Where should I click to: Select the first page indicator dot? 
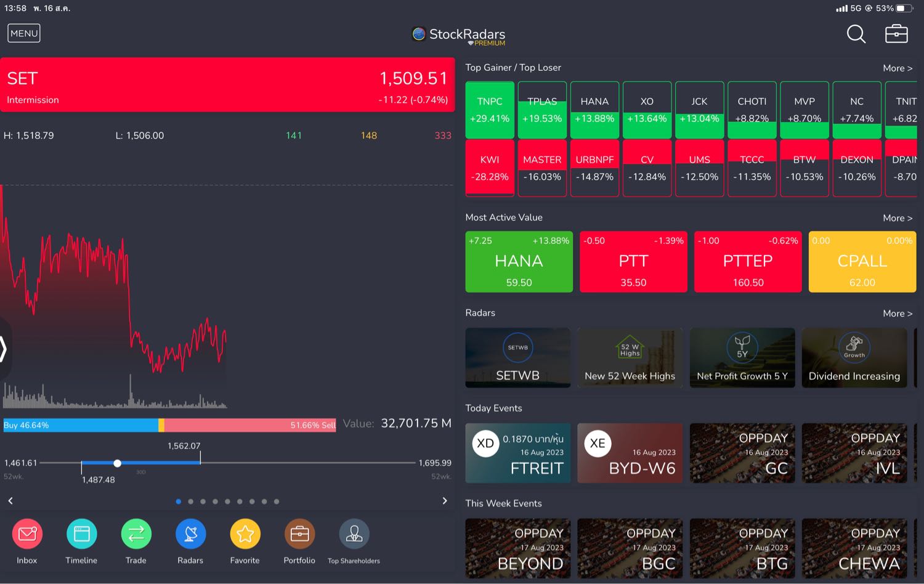point(179,501)
